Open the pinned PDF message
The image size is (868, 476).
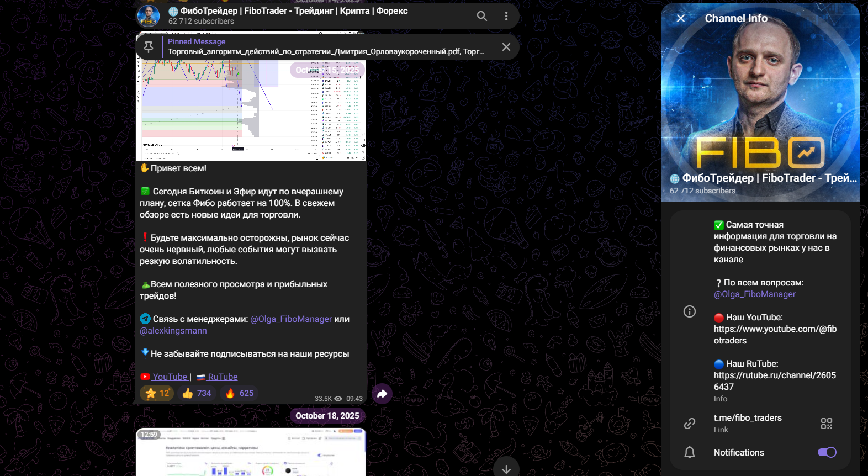[x=326, y=47]
